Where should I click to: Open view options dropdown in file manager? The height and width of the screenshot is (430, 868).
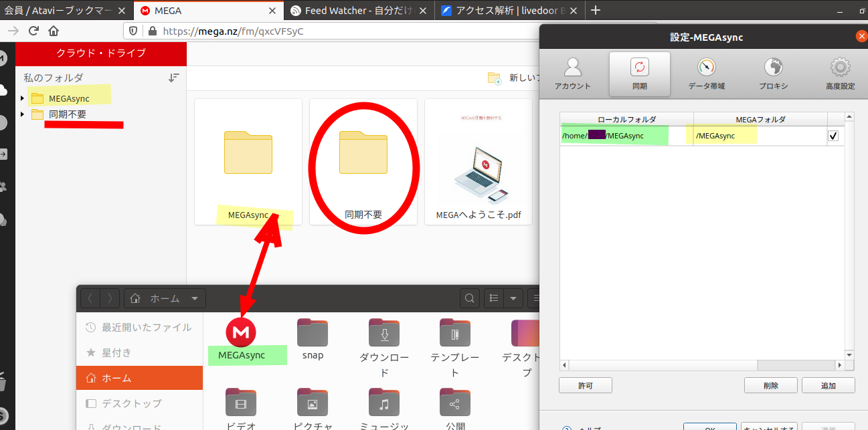pos(513,298)
